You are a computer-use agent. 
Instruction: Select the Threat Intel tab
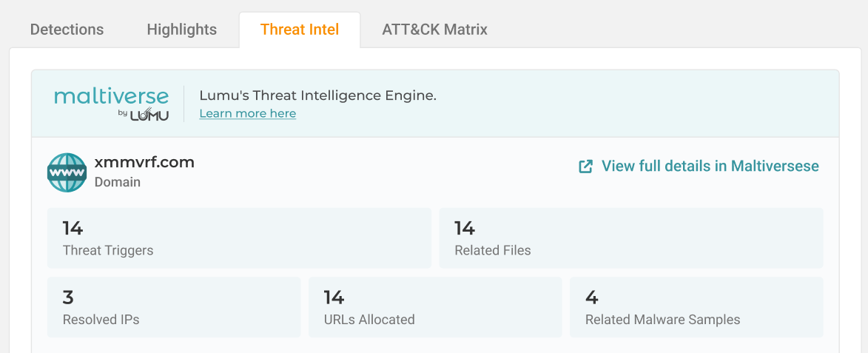[300, 30]
